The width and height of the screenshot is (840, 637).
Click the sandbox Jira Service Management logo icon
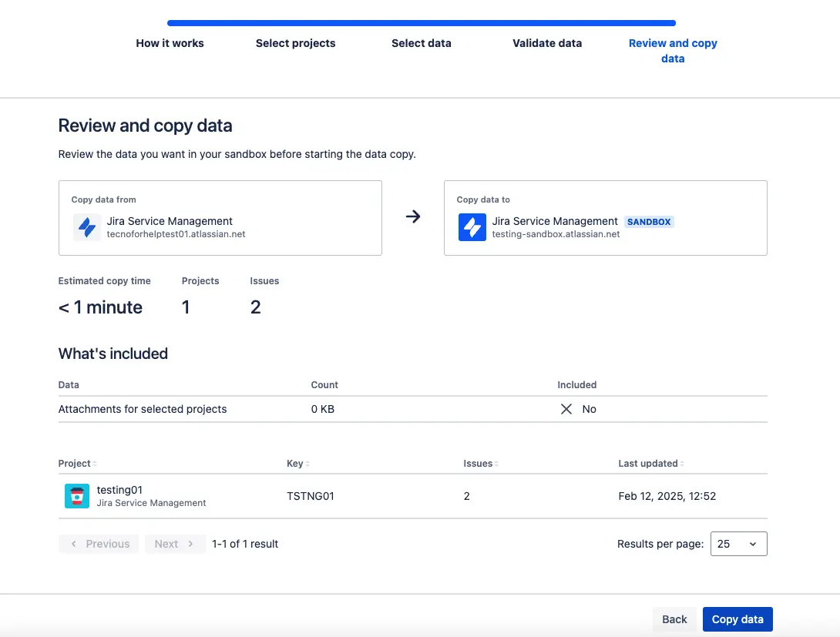coord(472,227)
